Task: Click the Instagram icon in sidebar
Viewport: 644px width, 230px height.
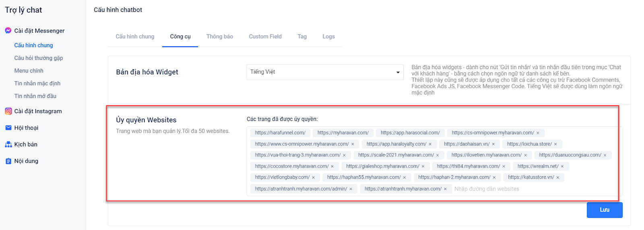Action: [8, 111]
